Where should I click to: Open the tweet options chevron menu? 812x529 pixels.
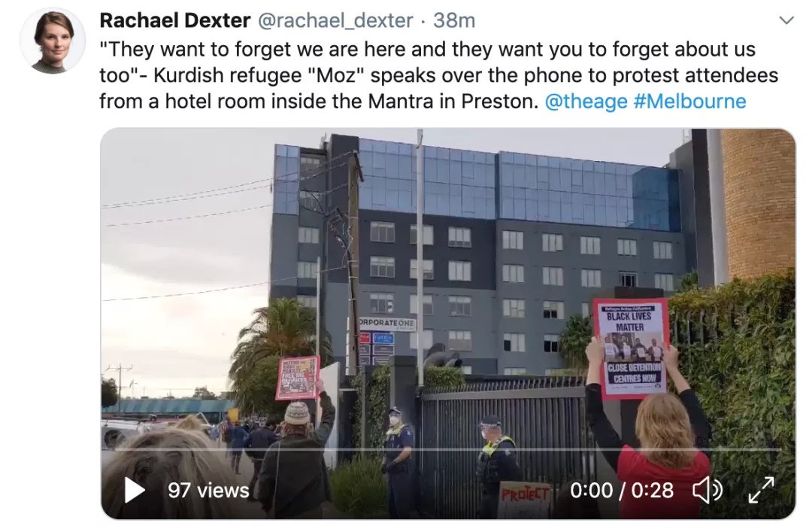(x=786, y=21)
